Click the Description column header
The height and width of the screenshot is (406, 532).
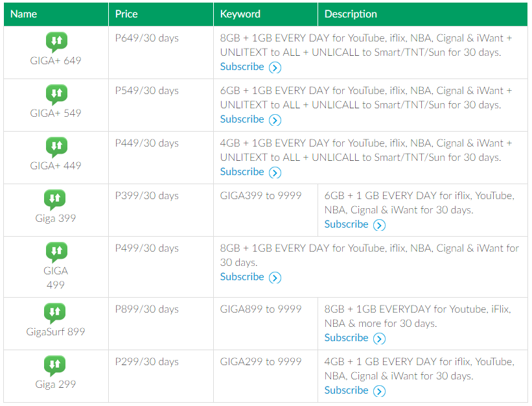coord(422,14)
